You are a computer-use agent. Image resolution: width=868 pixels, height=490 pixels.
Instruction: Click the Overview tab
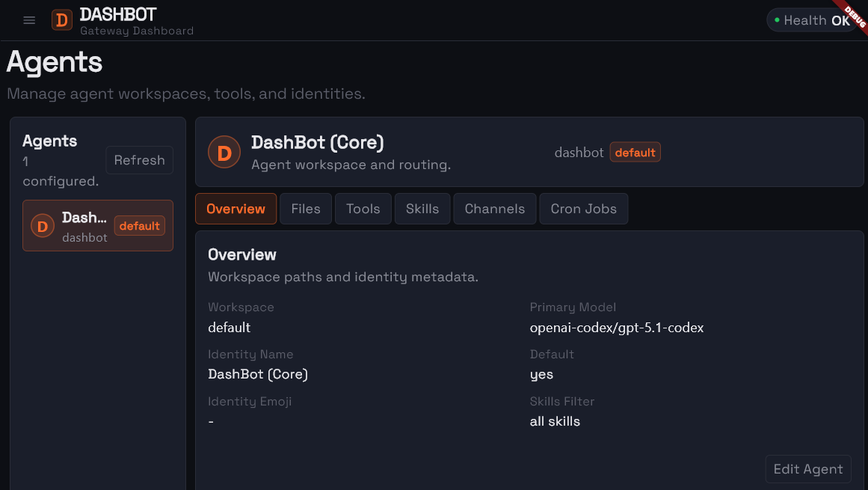pos(236,209)
